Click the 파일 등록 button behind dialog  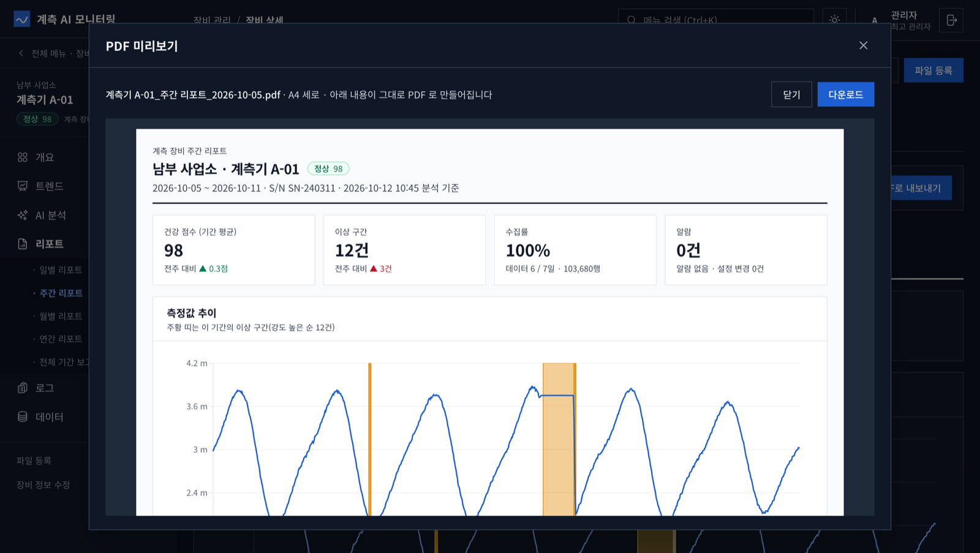tap(933, 70)
